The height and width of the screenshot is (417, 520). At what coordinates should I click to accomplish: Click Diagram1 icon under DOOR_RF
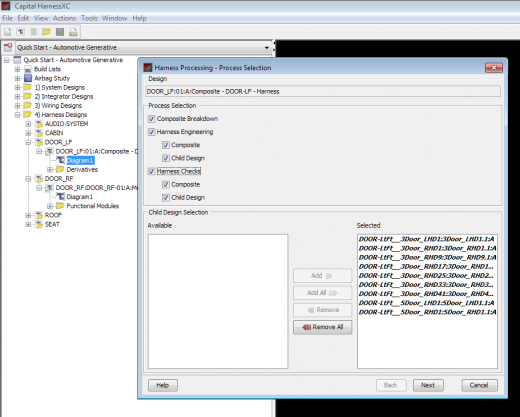coord(60,197)
